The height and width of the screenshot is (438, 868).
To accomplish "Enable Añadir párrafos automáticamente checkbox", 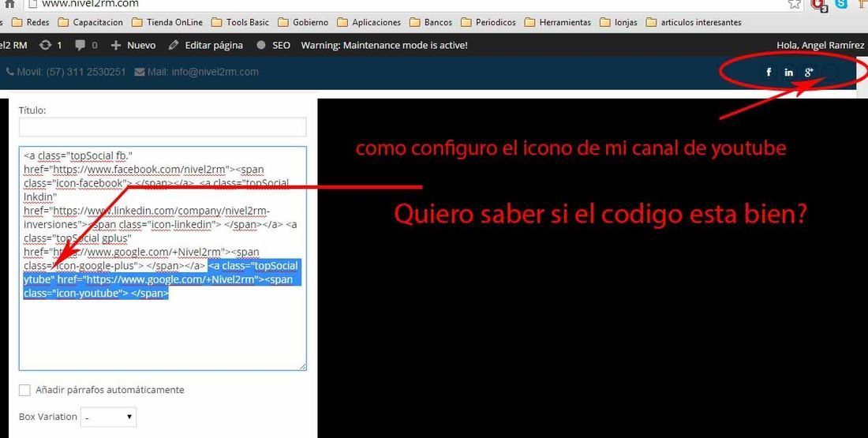I will point(24,390).
